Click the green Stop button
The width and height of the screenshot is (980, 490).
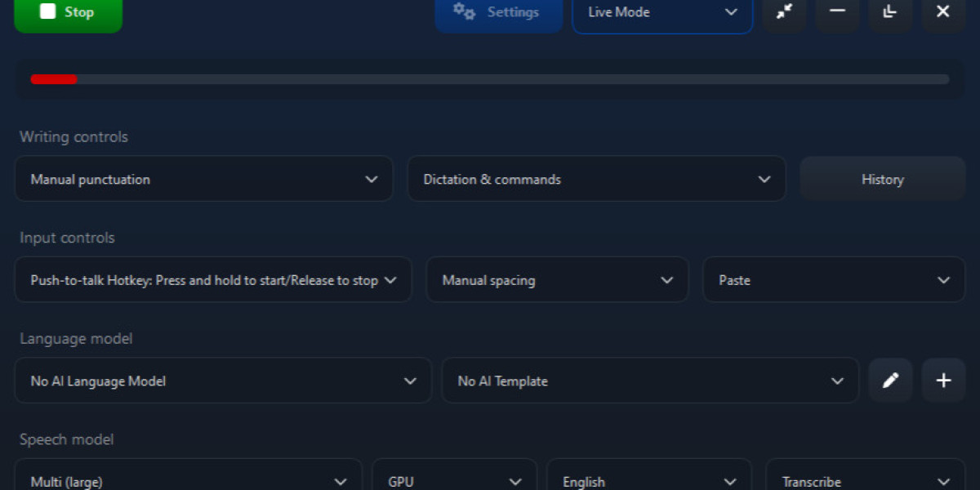69,13
